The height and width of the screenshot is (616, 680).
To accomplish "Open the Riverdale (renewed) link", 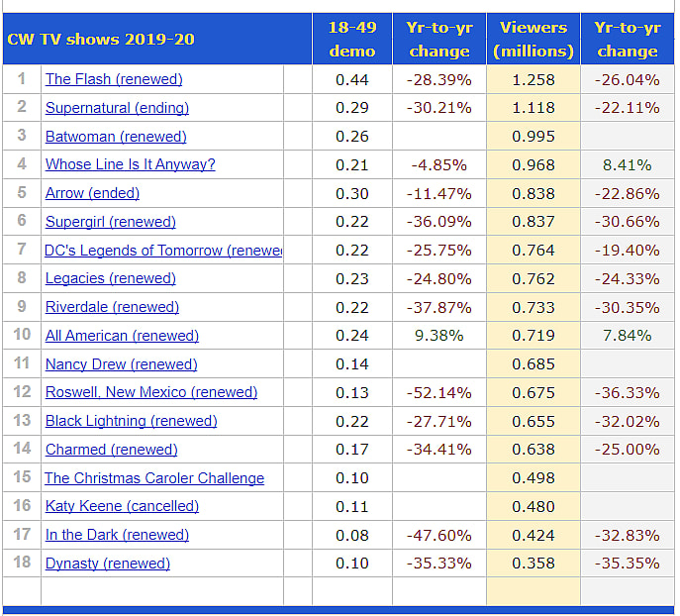I will (x=112, y=307).
